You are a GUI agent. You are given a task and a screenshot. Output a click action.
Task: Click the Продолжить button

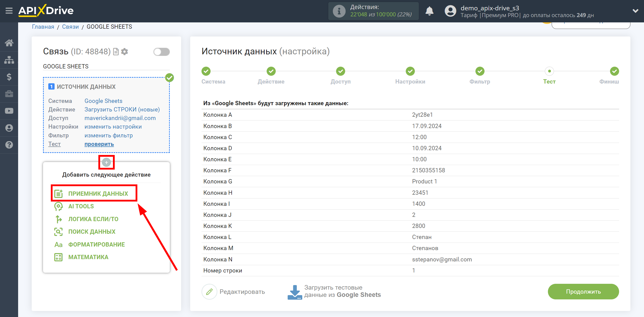tap(583, 292)
